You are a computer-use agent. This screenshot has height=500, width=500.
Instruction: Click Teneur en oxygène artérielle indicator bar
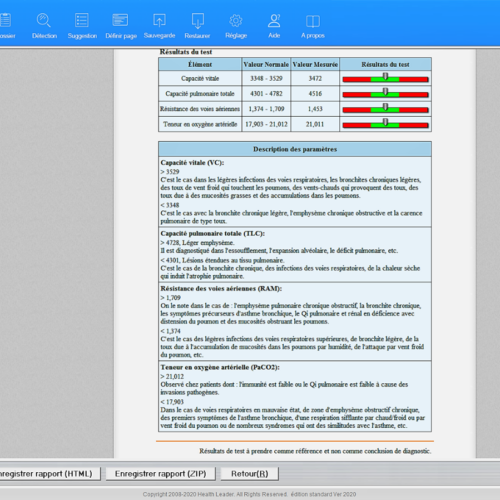pos(385,124)
